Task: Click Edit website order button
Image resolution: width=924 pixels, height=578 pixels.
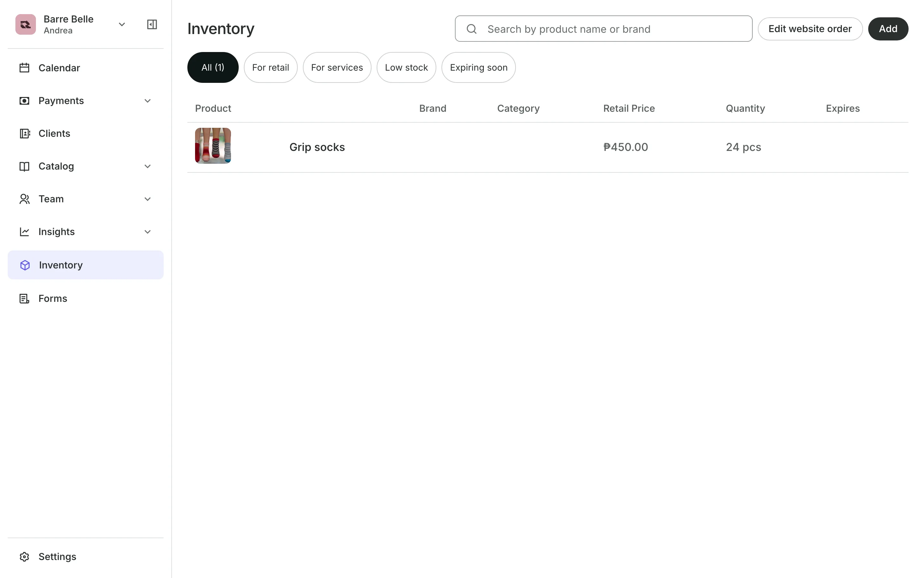Action: pyautogui.click(x=810, y=29)
